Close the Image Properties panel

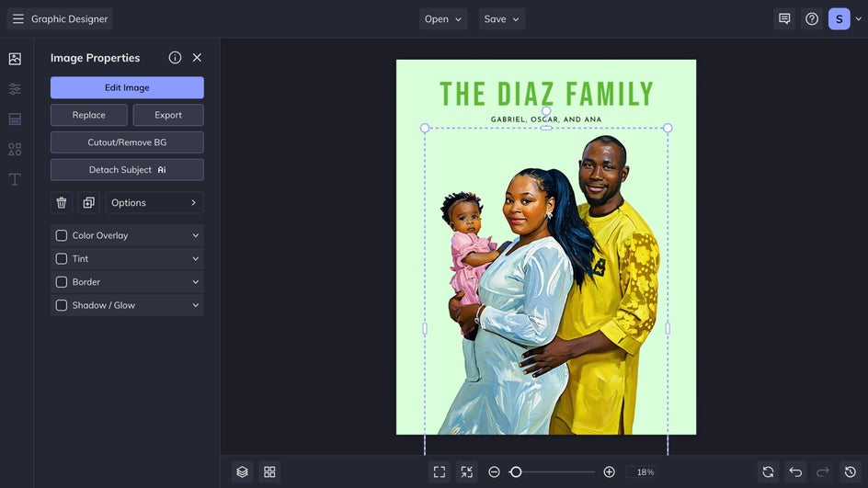pyautogui.click(x=197, y=58)
